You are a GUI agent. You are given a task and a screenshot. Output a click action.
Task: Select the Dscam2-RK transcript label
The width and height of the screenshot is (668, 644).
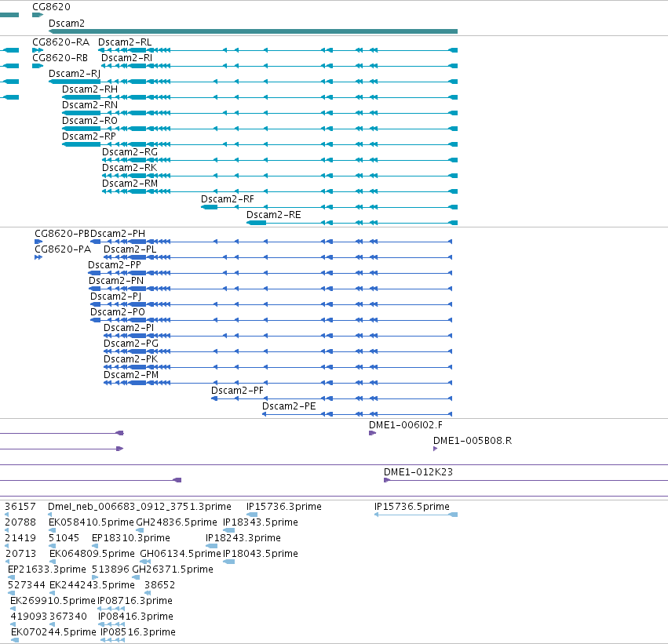tap(130, 168)
